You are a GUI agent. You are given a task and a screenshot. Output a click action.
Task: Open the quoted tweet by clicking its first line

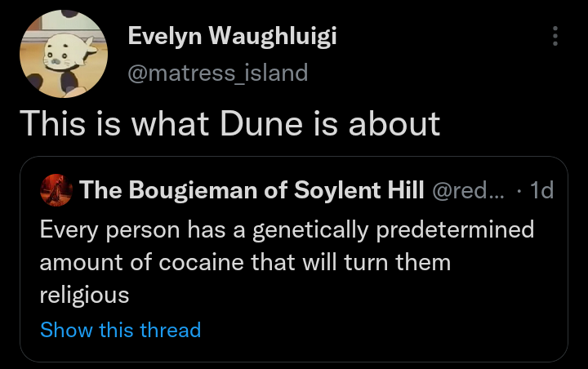pyautogui.click(x=286, y=229)
